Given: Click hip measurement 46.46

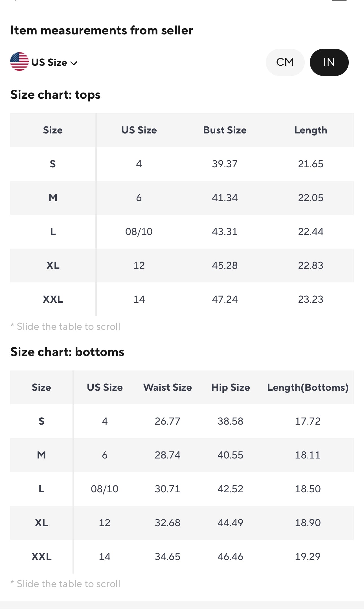Looking at the screenshot, I should click(230, 557).
